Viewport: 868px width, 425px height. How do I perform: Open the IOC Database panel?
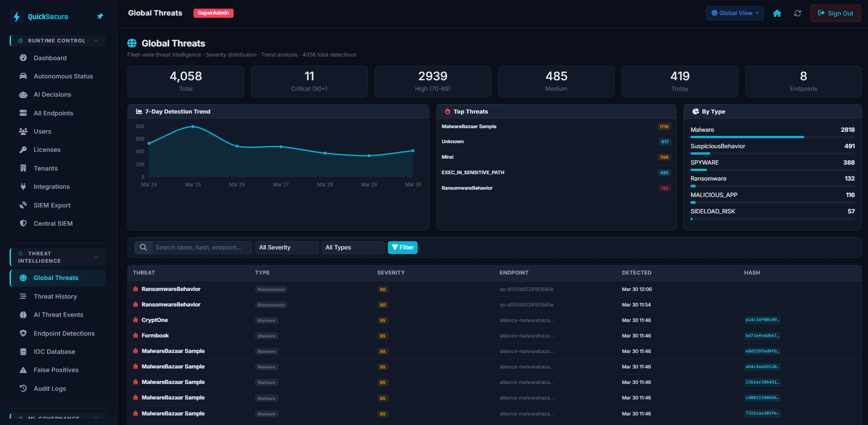(54, 352)
